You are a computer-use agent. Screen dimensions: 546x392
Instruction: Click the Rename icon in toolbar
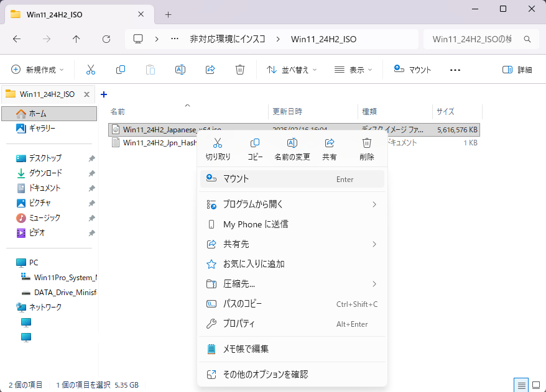pyautogui.click(x=180, y=70)
